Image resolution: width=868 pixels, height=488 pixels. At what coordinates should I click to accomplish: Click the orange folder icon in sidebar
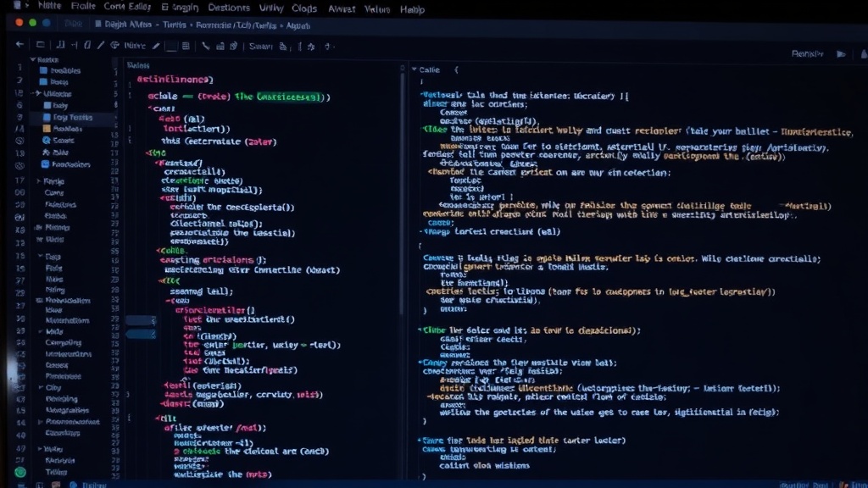coord(47,129)
